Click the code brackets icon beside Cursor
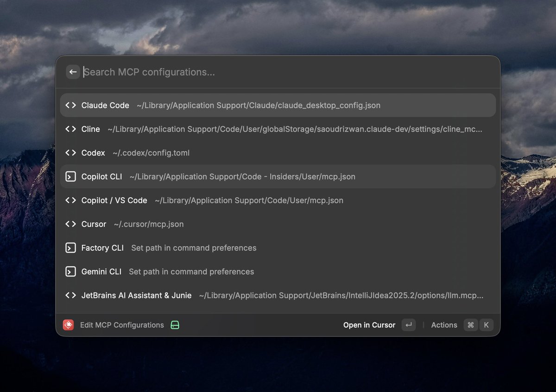 tap(70, 224)
